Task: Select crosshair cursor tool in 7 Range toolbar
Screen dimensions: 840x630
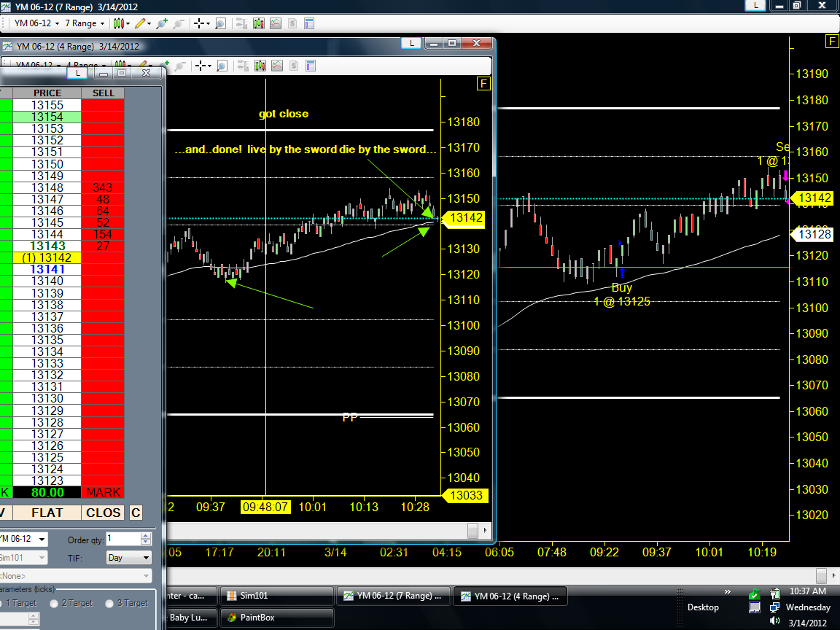Action: coord(199,23)
